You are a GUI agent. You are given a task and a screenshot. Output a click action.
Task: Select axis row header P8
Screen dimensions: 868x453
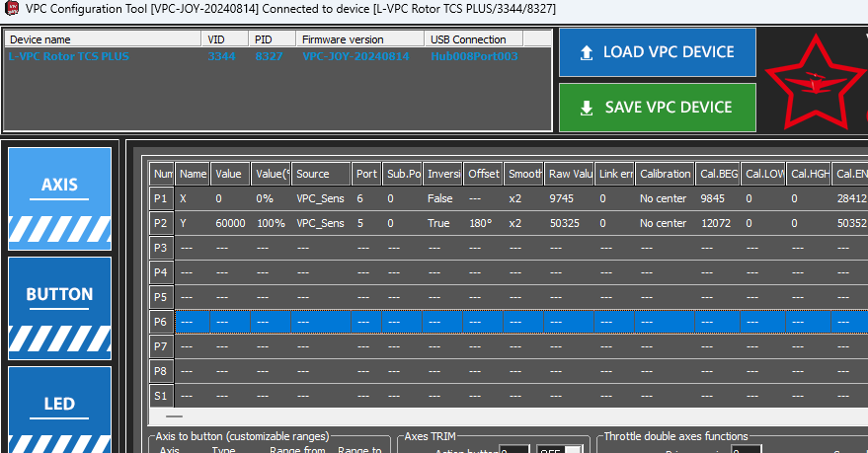click(161, 371)
